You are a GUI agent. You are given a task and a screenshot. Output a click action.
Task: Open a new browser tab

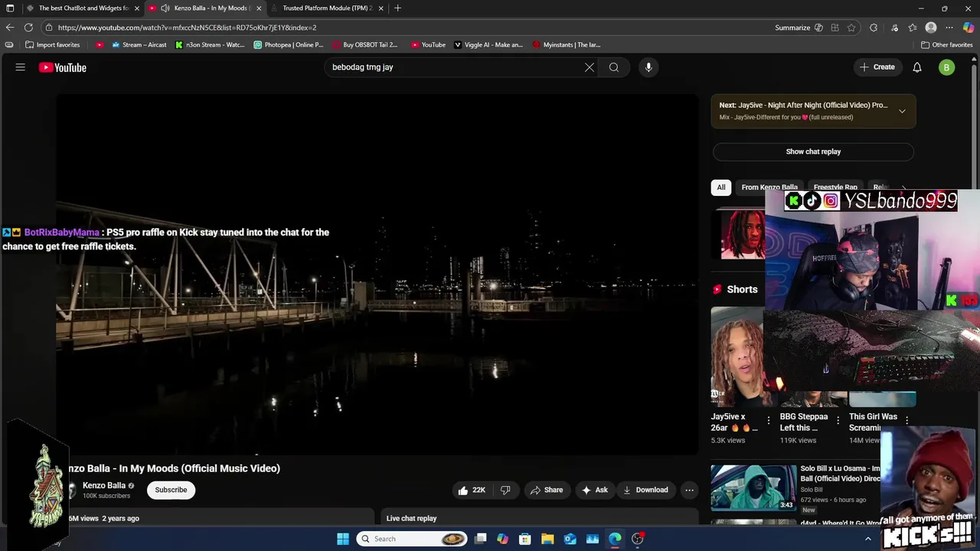click(397, 8)
